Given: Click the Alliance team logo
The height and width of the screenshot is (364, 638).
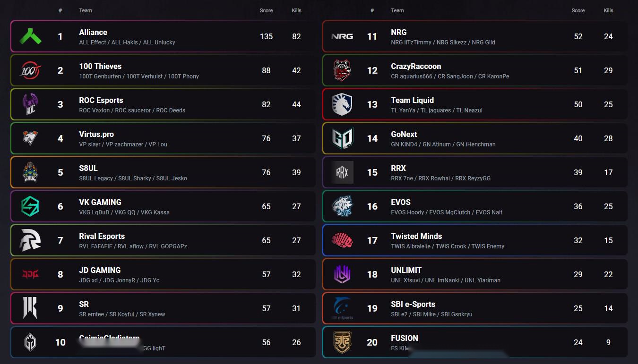Looking at the screenshot, I should pos(30,36).
